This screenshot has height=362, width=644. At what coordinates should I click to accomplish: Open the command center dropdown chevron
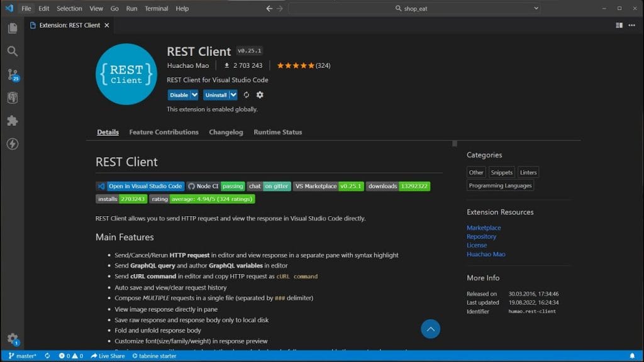pos(536,8)
